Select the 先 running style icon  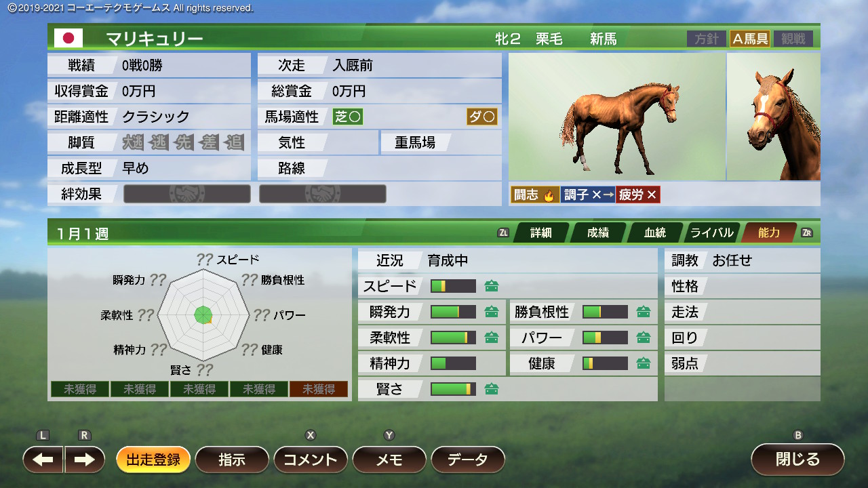pos(184,142)
